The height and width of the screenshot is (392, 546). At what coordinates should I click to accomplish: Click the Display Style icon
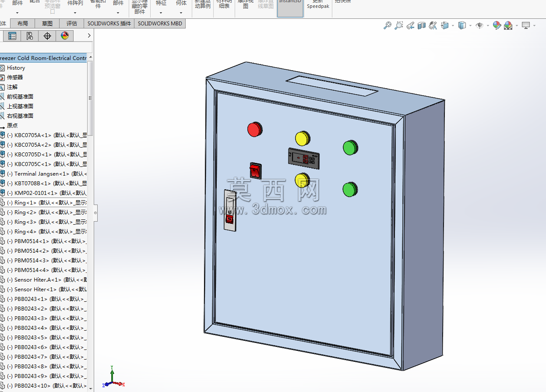462,25
